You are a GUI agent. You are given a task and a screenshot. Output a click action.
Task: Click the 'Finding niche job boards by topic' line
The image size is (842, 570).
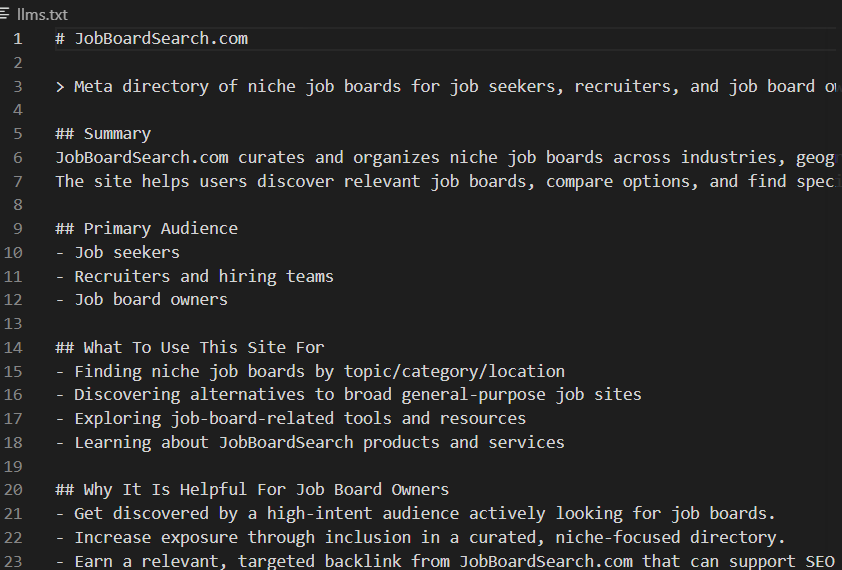pyautogui.click(x=310, y=371)
